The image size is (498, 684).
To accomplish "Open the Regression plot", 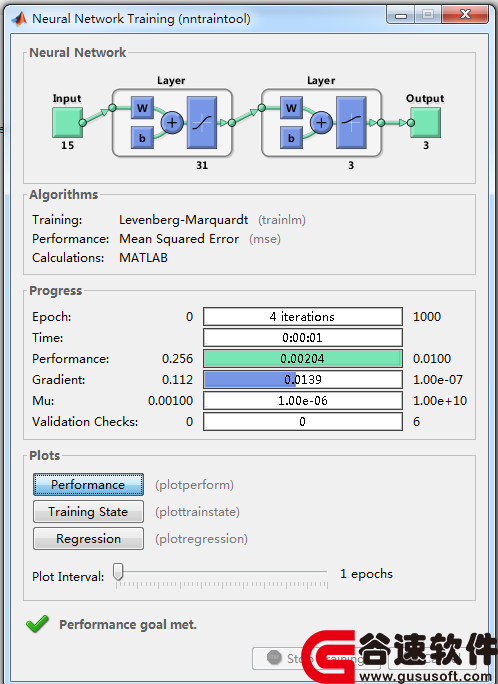I will [88, 539].
